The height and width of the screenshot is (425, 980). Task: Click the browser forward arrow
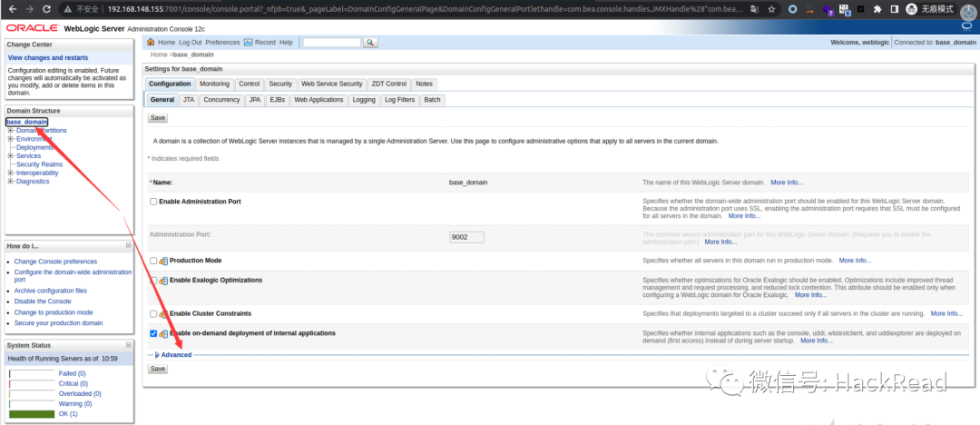(x=29, y=9)
